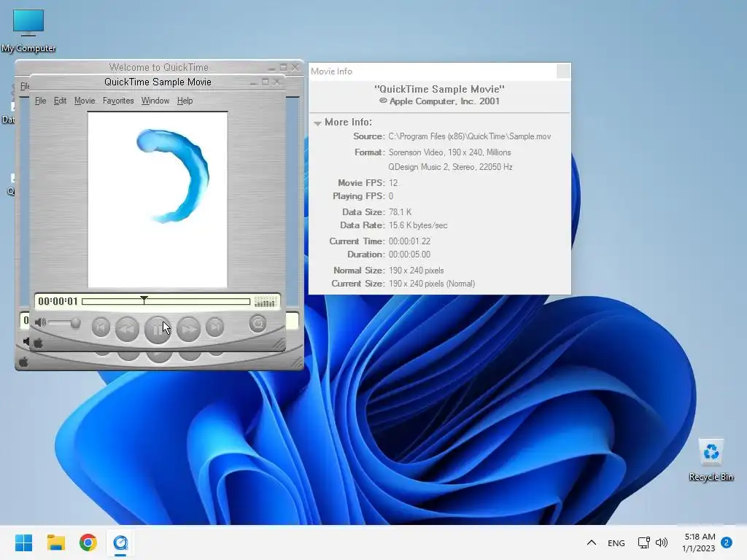This screenshot has width=747, height=560.
Task: Open the File menu in Sample Movie
Action: [41, 101]
